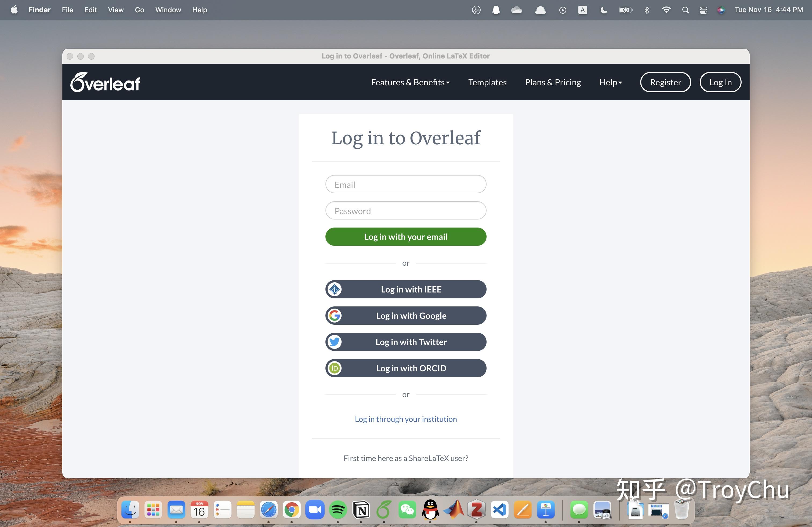Click the Google logo icon
The width and height of the screenshot is (812, 527).
[x=335, y=316]
